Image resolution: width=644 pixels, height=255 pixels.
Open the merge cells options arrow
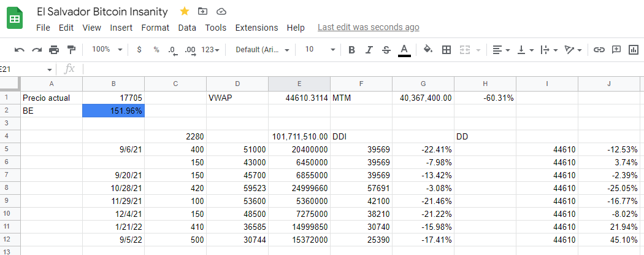point(478,50)
